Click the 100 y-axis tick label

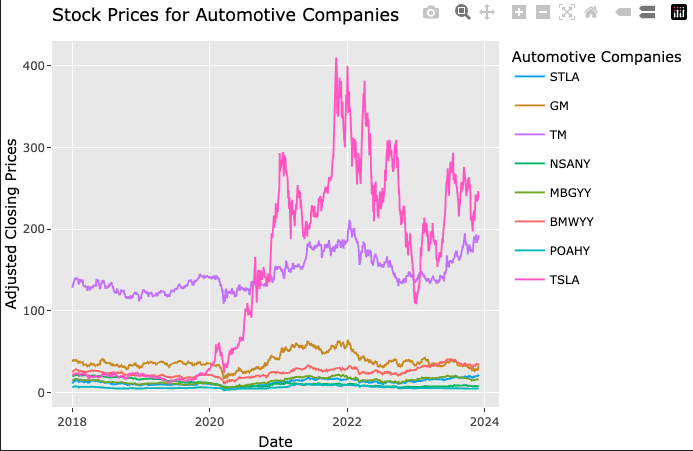(x=34, y=311)
